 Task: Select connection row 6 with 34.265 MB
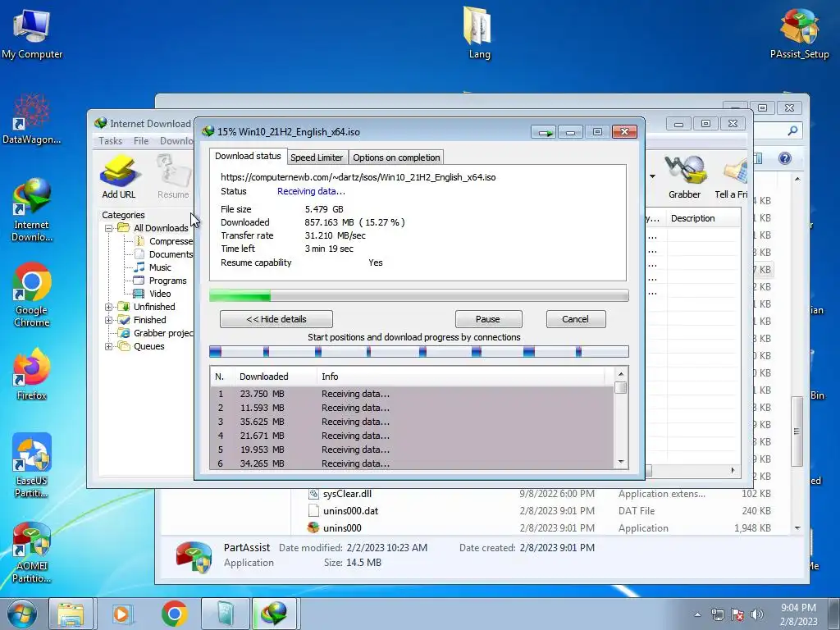[x=412, y=463]
